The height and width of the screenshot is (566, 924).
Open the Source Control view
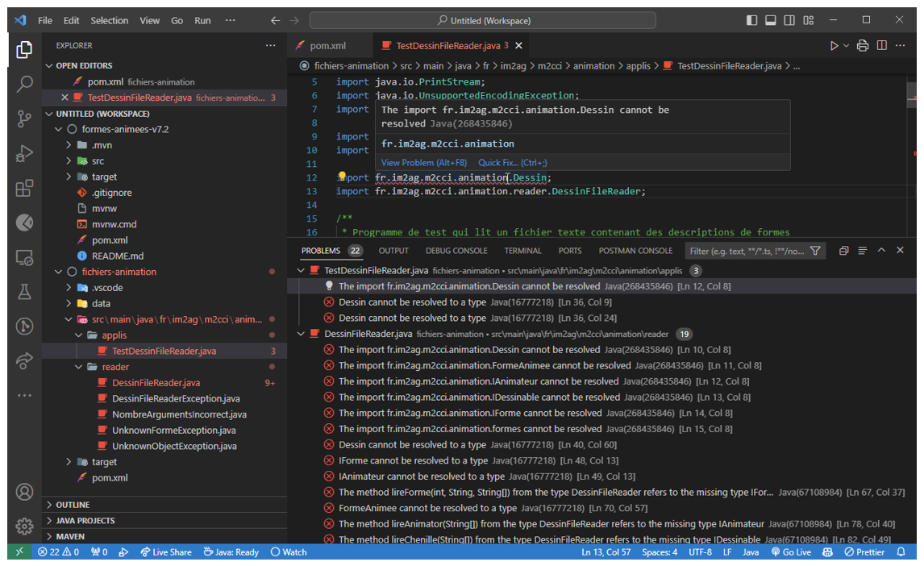[x=24, y=119]
